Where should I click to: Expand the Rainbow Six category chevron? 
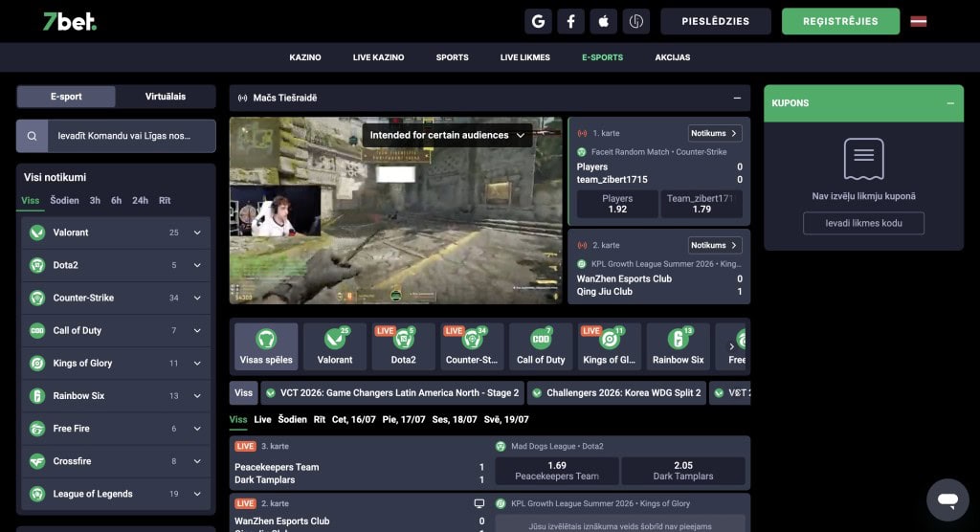click(197, 396)
